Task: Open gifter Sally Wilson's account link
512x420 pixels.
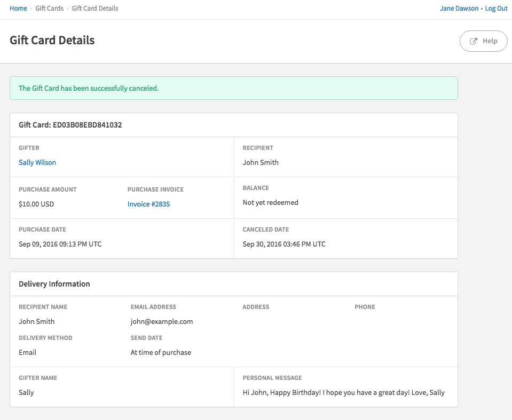Action: (37, 162)
